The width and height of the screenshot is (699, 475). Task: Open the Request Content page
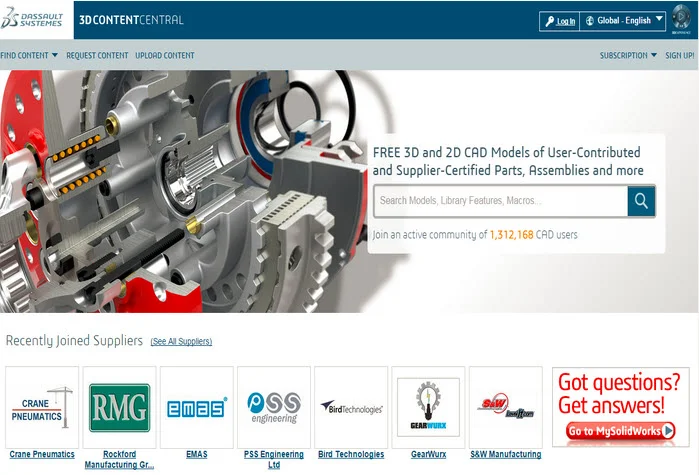tap(97, 55)
